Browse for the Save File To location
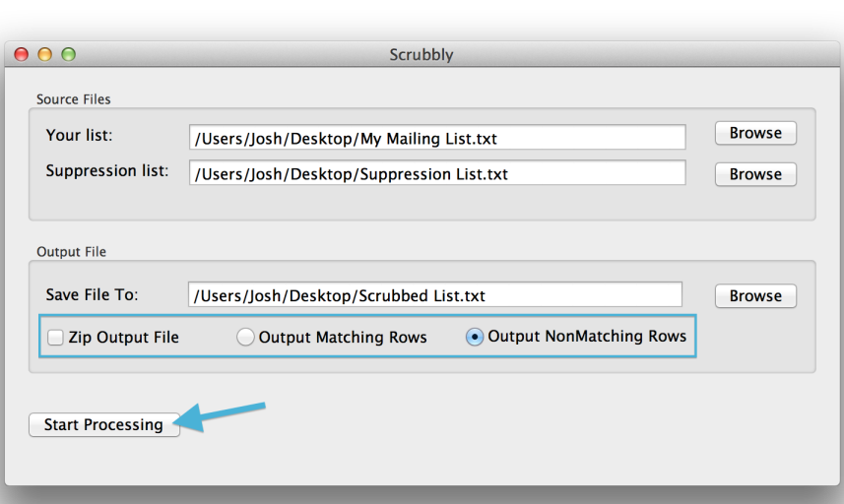The image size is (844, 504). tap(755, 296)
